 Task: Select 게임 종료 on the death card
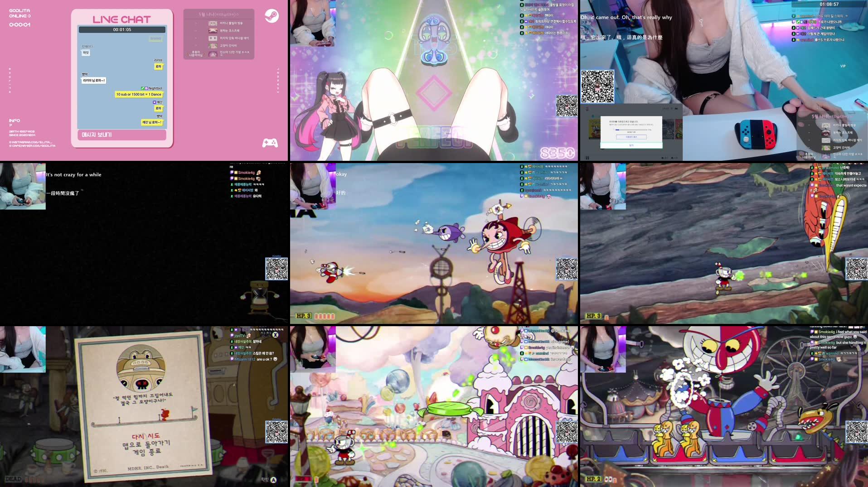147,452
